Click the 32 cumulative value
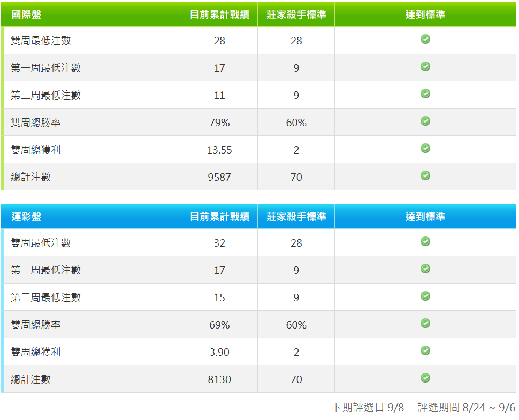The width and height of the screenshot is (519, 420). [x=219, y=243]
